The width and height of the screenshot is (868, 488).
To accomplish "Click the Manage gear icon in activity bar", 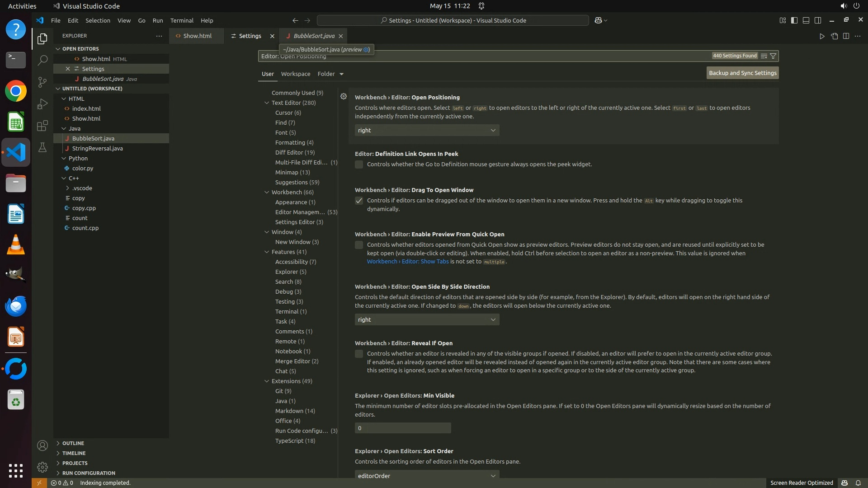I will point(42,467).
